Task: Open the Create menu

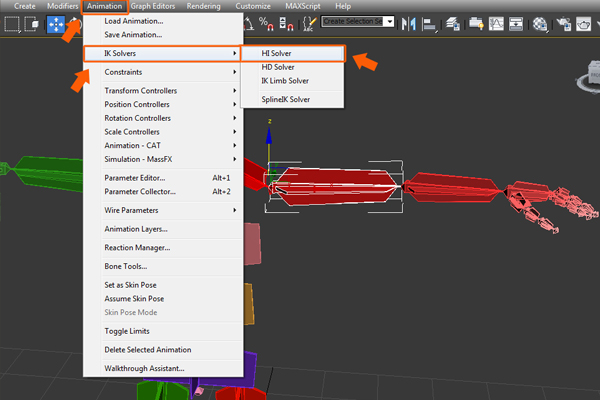Action: click(24, 6)
